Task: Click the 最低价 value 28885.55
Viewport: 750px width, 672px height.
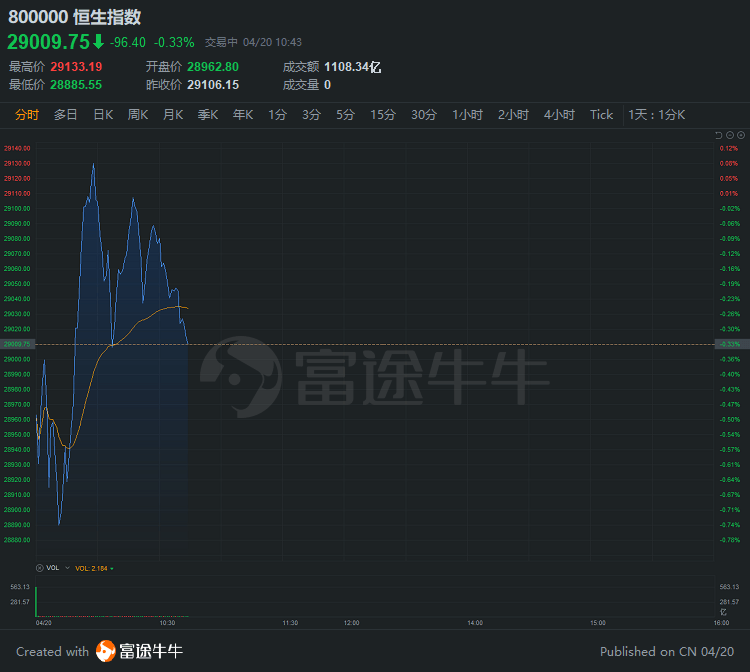Action: [x=77, y=85]
